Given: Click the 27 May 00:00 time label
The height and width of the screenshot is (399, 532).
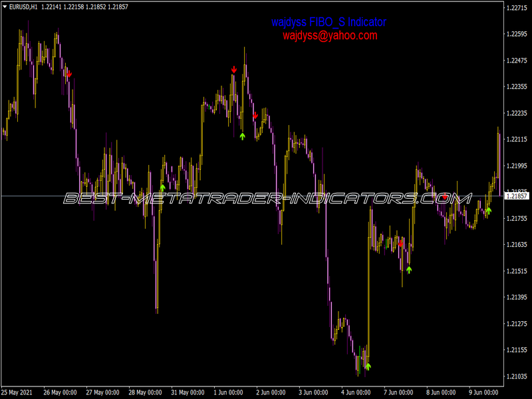Looking at the screenshot, I should point(102,392).
